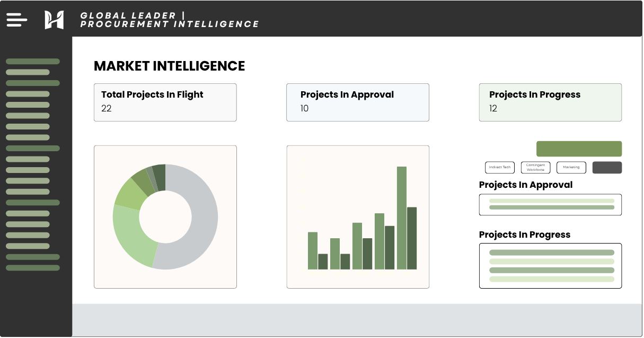Click the Market Intelligence heading
Image resolution: width=644 pixels, height=338 pixels.
pyautogui.click(x=169, y=66)
